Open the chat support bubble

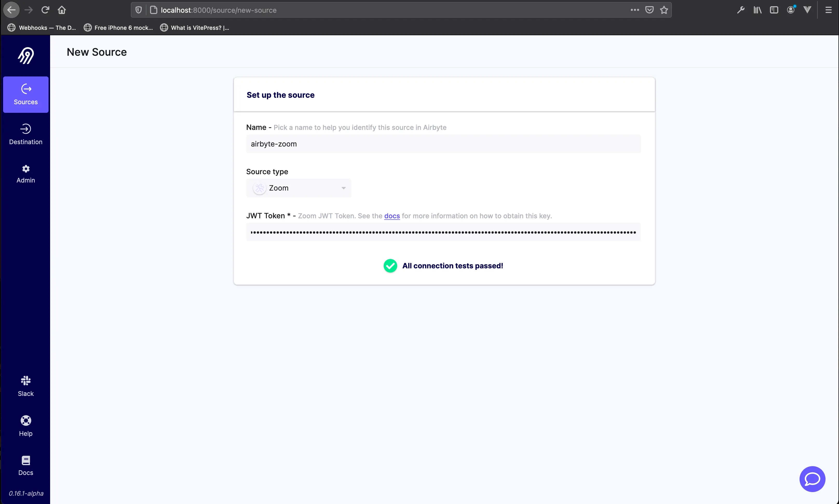click(812, 479)
